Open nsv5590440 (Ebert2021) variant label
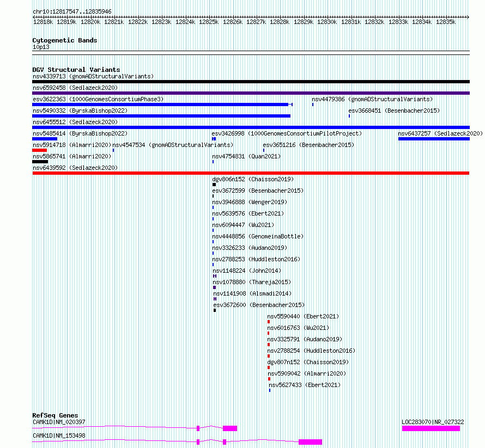Viewport: 485px width, 448px height. 303,316
